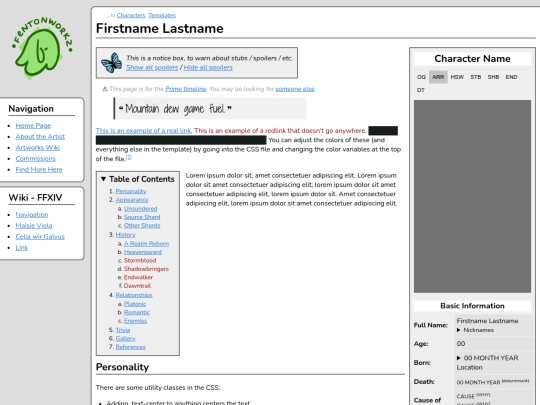Jump to Trivia in contents

tap(123, 330)
